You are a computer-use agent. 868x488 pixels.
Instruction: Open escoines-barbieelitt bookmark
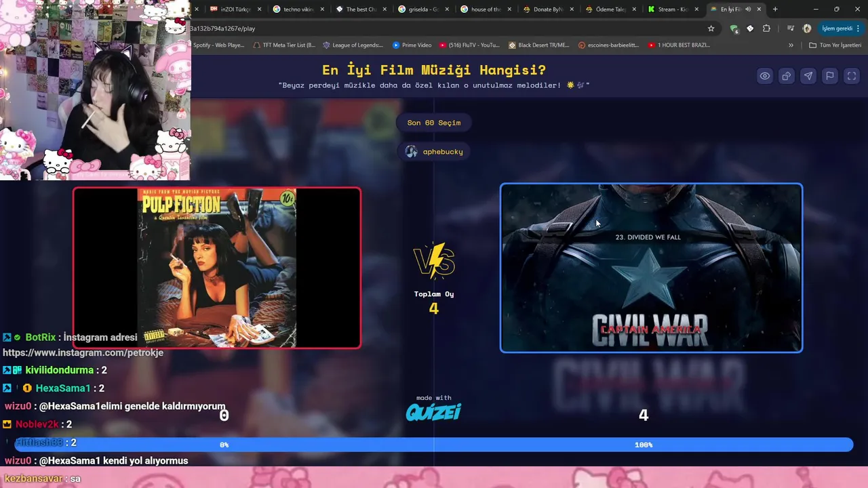point(609,45)
